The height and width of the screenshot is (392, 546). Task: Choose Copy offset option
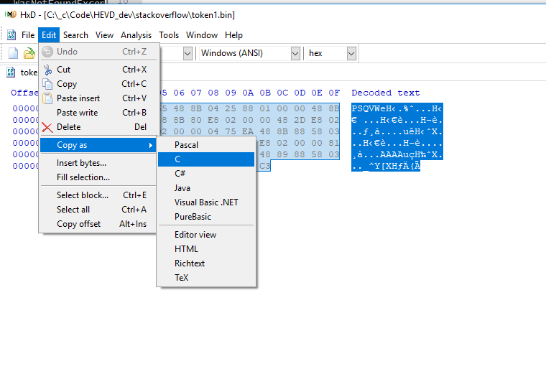click(99, 224)
